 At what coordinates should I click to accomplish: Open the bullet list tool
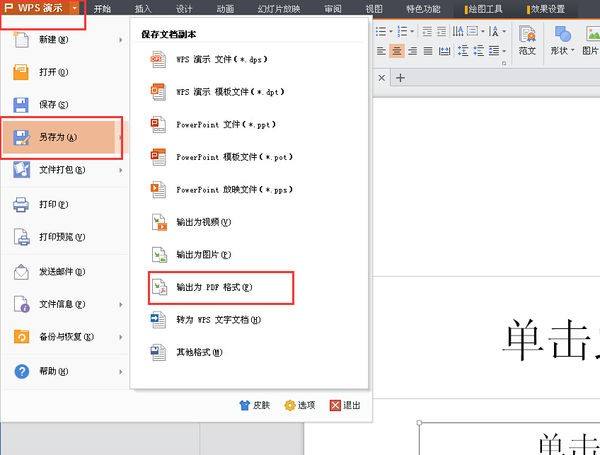[381, 31]
